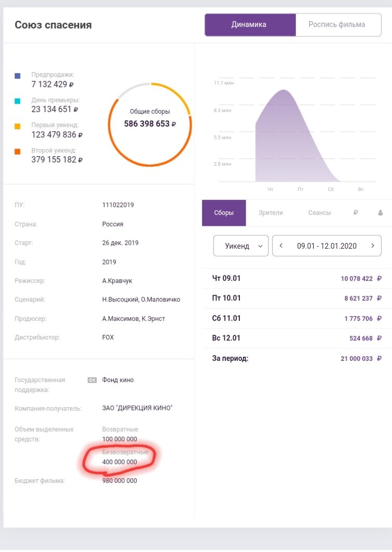Click the 8.3 млн axis label
392x552 pixels.
coord(222,110)
